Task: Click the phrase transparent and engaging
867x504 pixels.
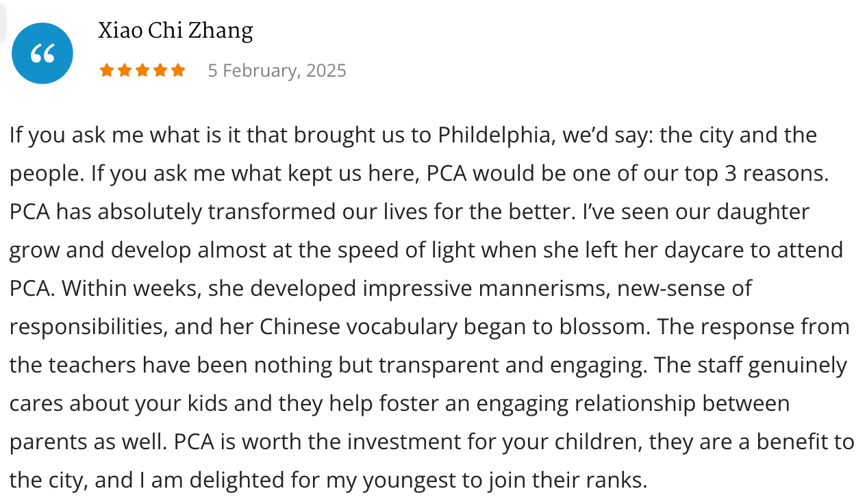Action: (x=512, y=365)
